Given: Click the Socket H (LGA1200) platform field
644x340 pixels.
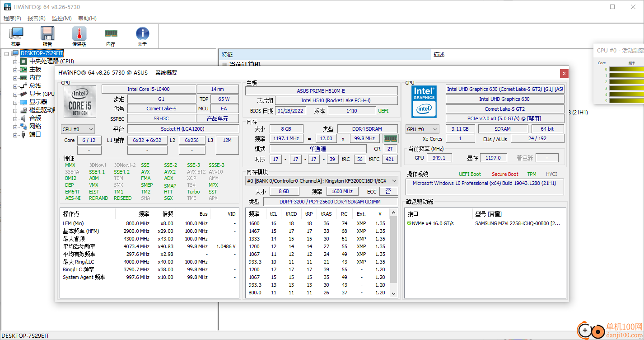Looking at the screenshot, I should click(183, 129).
